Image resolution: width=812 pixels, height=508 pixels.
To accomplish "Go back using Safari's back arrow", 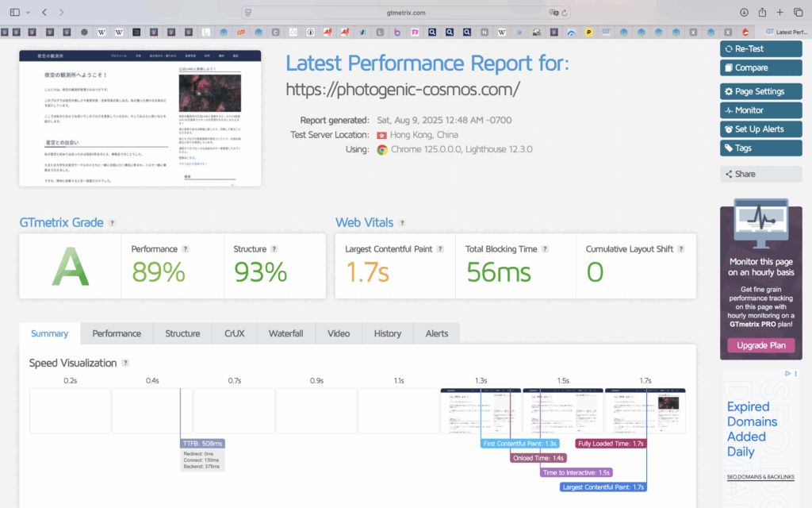I will pyautogui.click(x=44, y=12).
